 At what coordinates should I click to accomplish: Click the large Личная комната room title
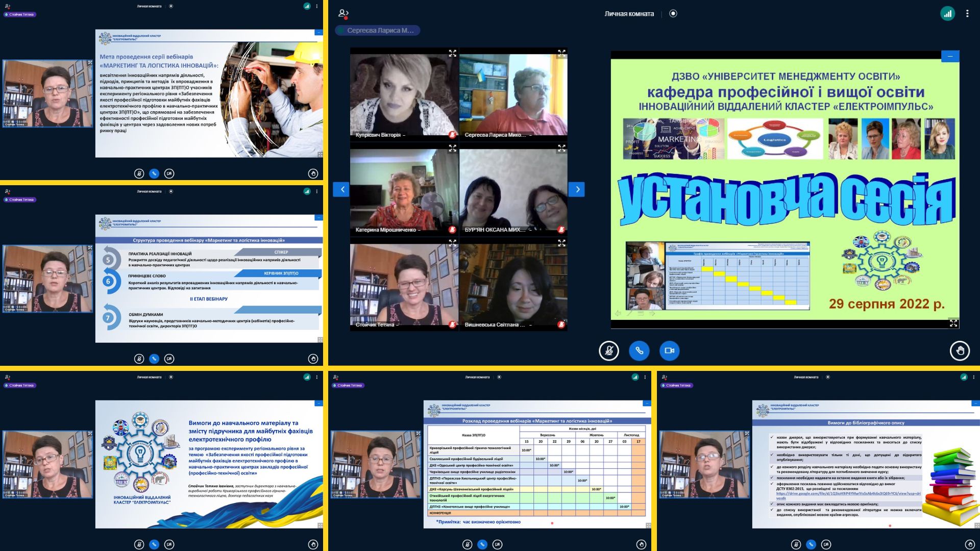click(629, 14)
